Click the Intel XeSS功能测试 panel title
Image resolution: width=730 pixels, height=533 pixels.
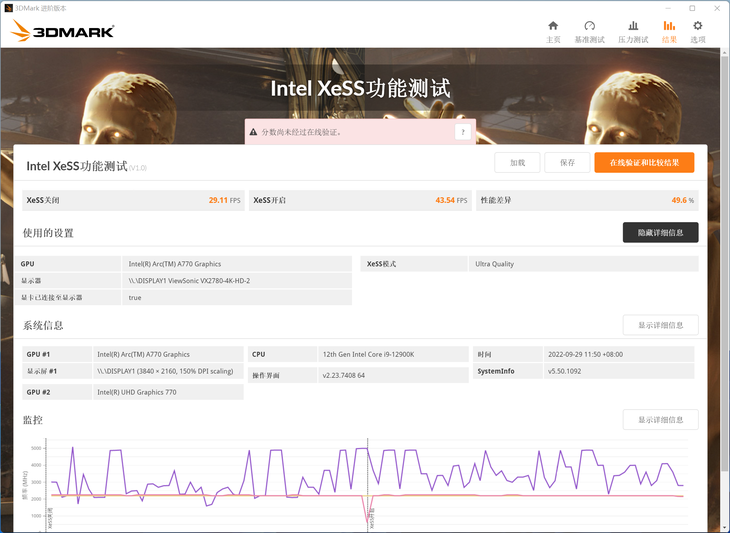pyautogui.click(x=77, y=166)
